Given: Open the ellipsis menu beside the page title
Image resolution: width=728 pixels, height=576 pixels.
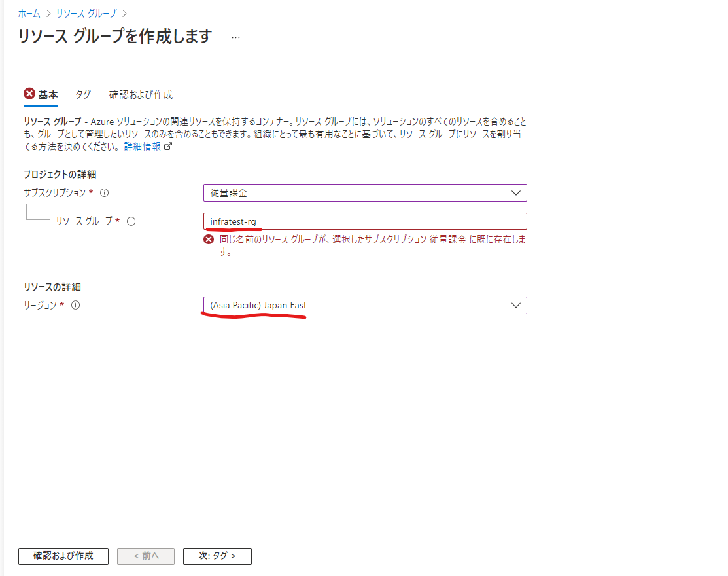Looking at the screenshot, I should click(236, 37).
